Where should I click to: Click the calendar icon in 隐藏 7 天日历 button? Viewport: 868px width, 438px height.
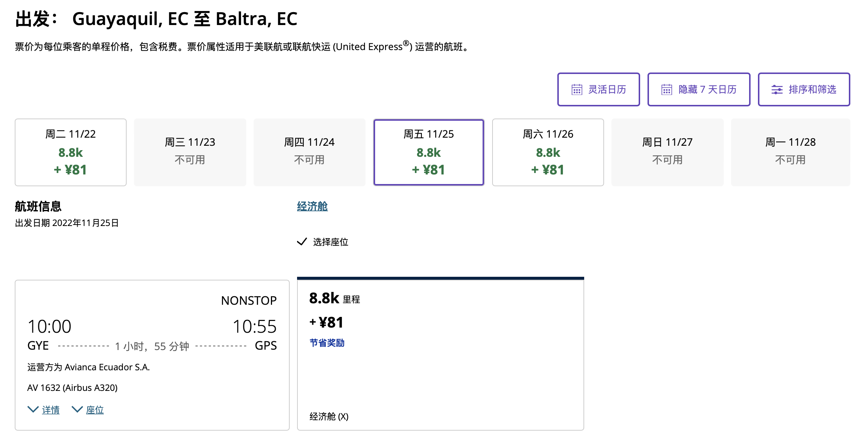click(666, 89)
